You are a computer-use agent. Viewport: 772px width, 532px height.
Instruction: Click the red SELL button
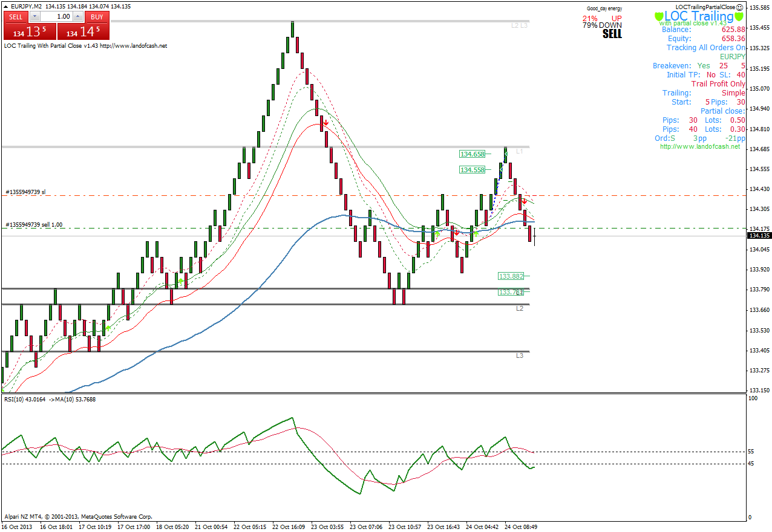16,17
